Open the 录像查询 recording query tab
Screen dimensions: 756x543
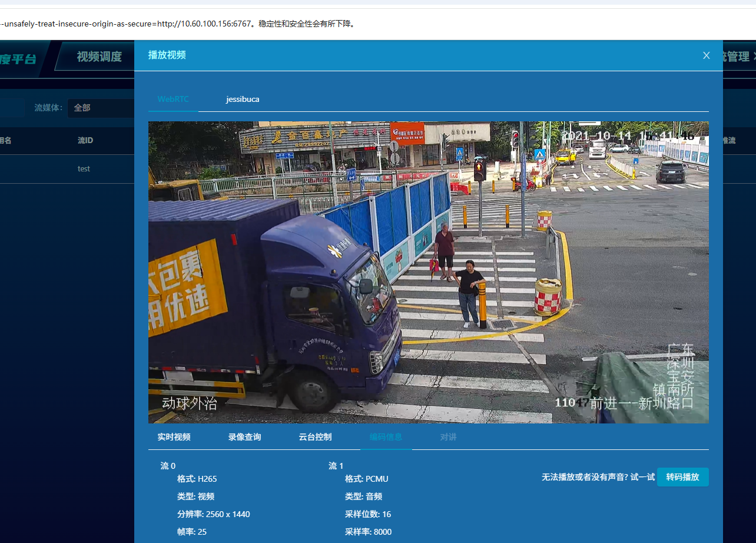pyautogui.click(x=244, y=437)
